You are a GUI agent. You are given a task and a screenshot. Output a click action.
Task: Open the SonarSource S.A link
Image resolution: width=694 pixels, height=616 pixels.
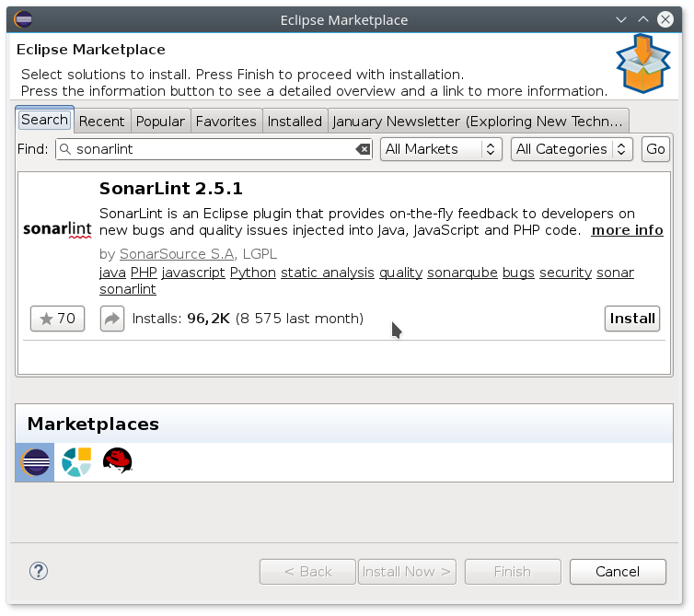click(177, 254)
